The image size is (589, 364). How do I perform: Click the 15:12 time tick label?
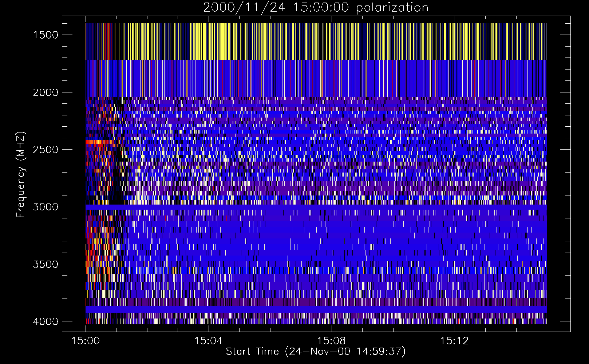pyautogui.click(x=454, y=341)
